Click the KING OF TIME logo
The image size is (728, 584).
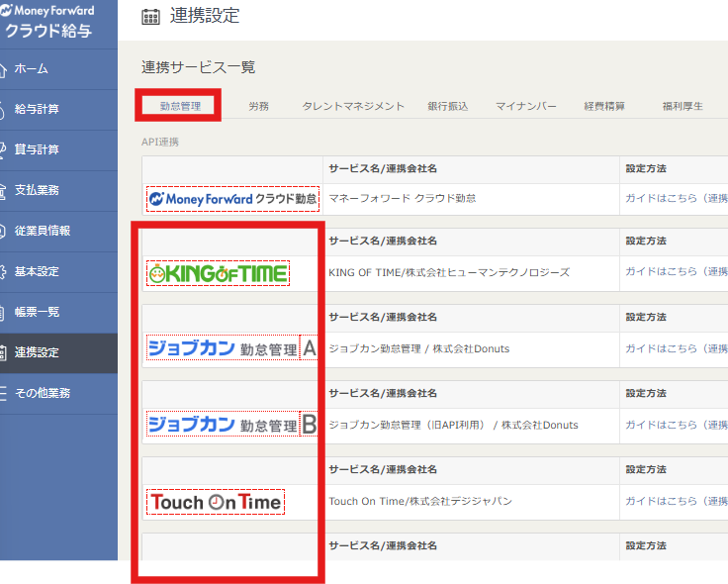coord(218,273)
